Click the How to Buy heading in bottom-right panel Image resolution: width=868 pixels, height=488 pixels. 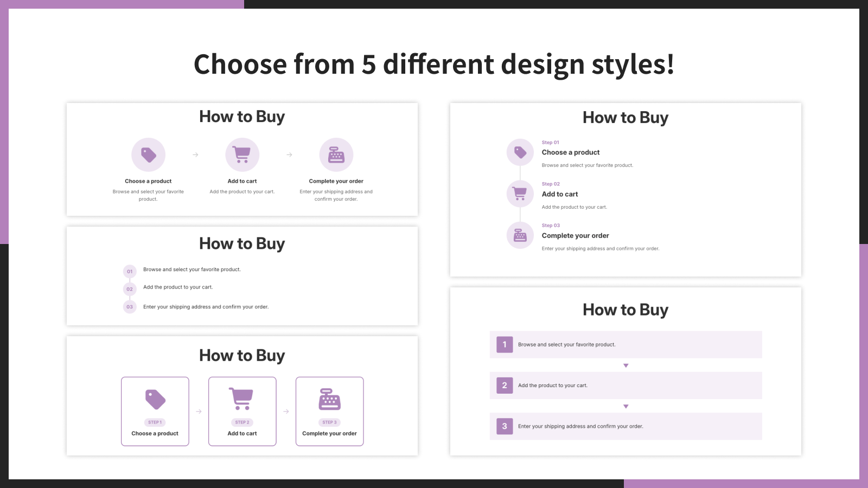coord(625,310)
